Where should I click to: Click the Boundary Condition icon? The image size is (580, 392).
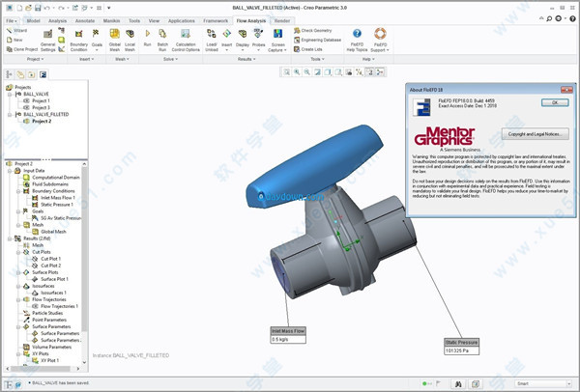point(78,37)
